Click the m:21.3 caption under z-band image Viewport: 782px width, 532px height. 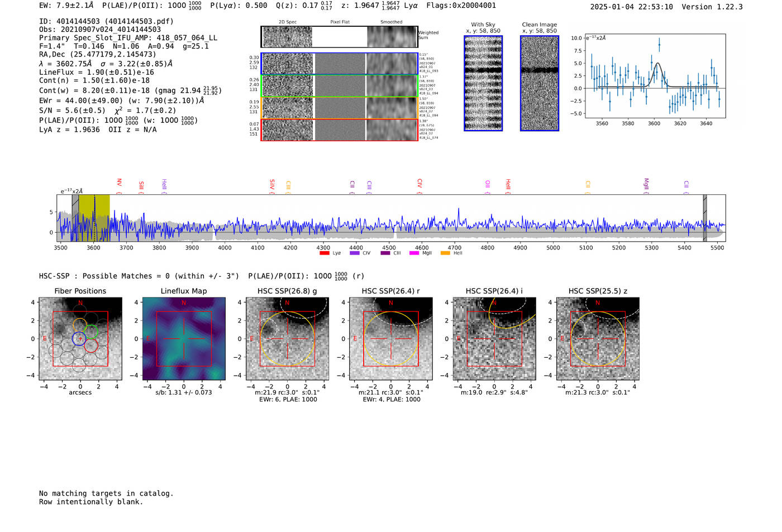(598, 392)
